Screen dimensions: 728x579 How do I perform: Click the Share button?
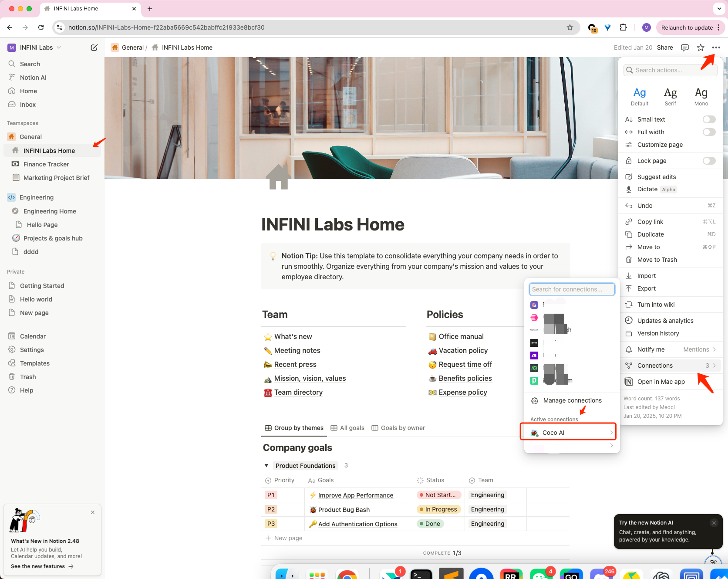tap(664, 47)
